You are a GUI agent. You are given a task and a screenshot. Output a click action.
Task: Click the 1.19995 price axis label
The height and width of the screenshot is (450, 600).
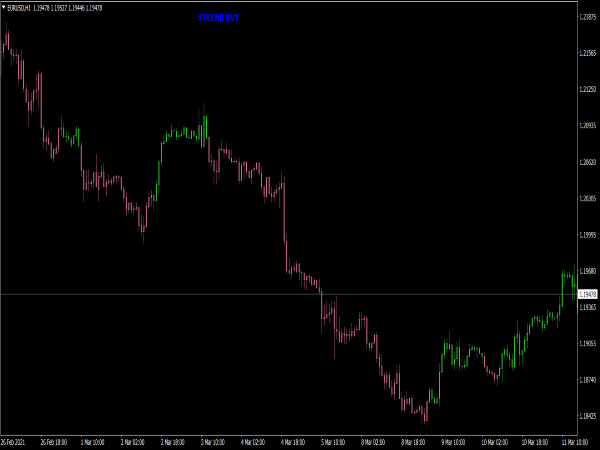pos(588,235)
